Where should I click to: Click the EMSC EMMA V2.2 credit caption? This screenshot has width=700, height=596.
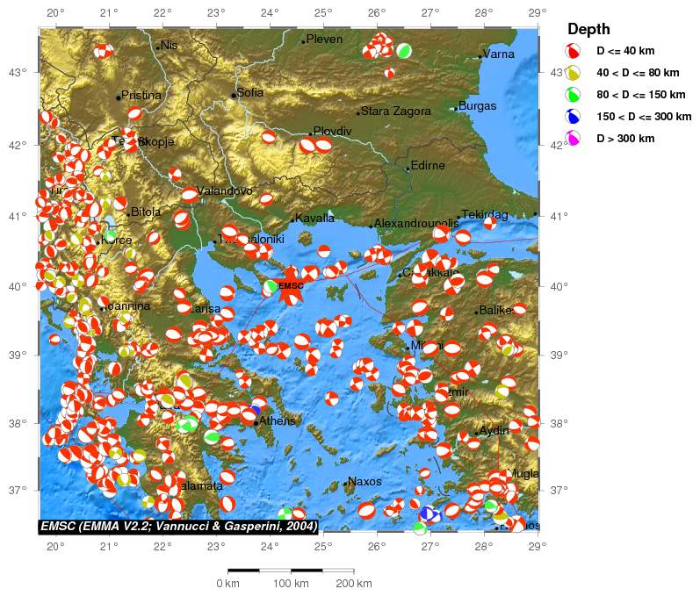click(178, 526)
